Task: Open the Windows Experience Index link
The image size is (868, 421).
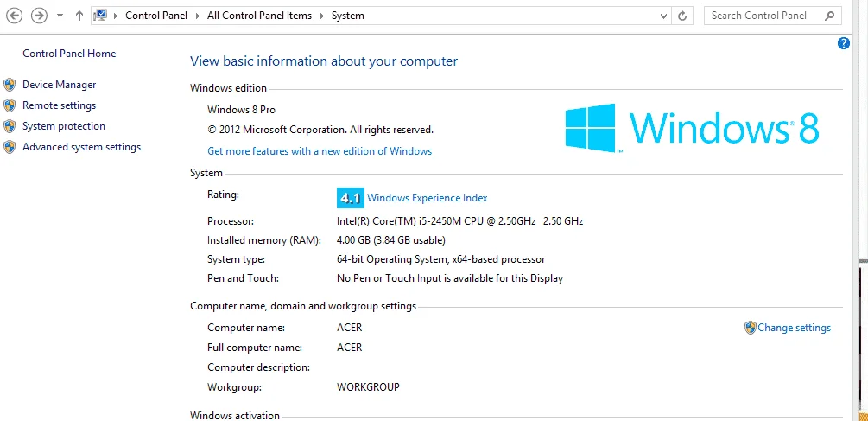Action: (x=428, y=198)
